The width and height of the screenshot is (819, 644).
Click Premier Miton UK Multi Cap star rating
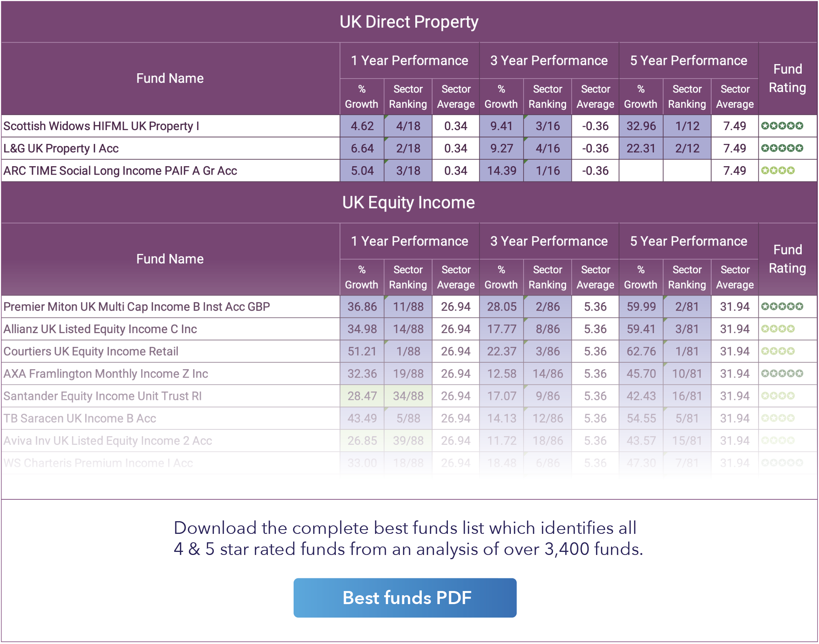(782, 307)
